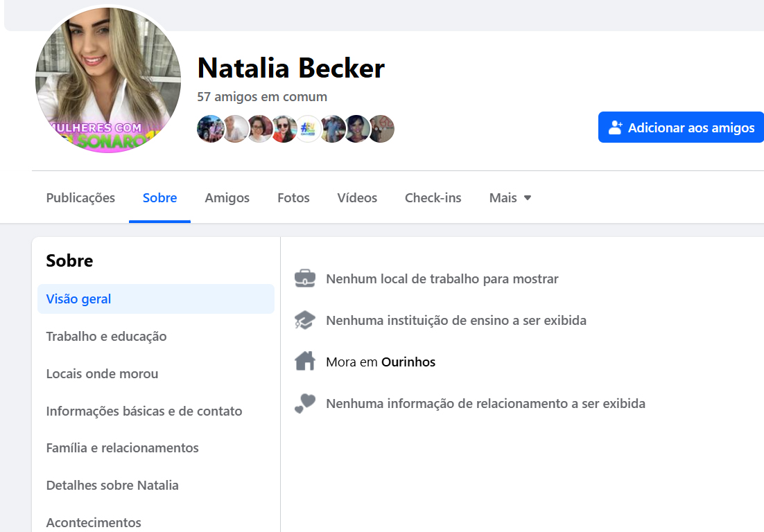The image size is (764, 532).
Task: Click the Ourinhos city link
Action: pos(408,362)
